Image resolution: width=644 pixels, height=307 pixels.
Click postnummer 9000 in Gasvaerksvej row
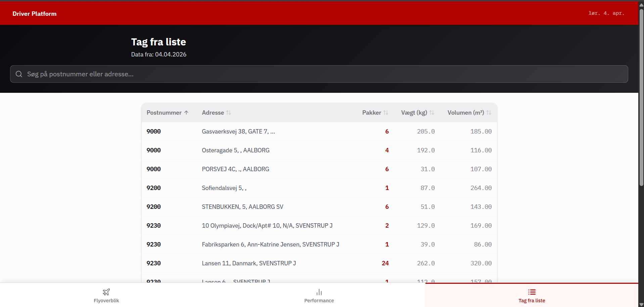coord(154,131)
